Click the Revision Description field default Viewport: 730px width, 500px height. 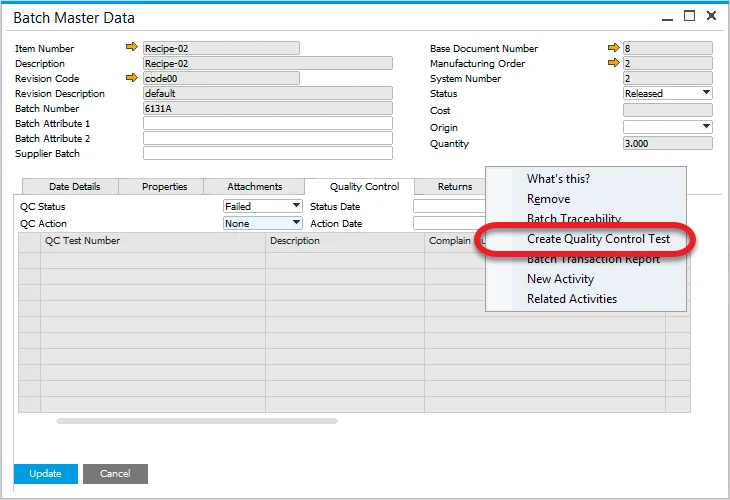click(268, 93)
